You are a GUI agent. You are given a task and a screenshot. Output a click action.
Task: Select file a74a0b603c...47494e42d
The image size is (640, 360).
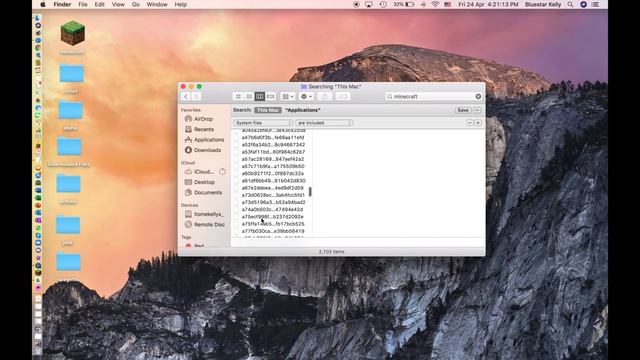(x=273, y=209)
